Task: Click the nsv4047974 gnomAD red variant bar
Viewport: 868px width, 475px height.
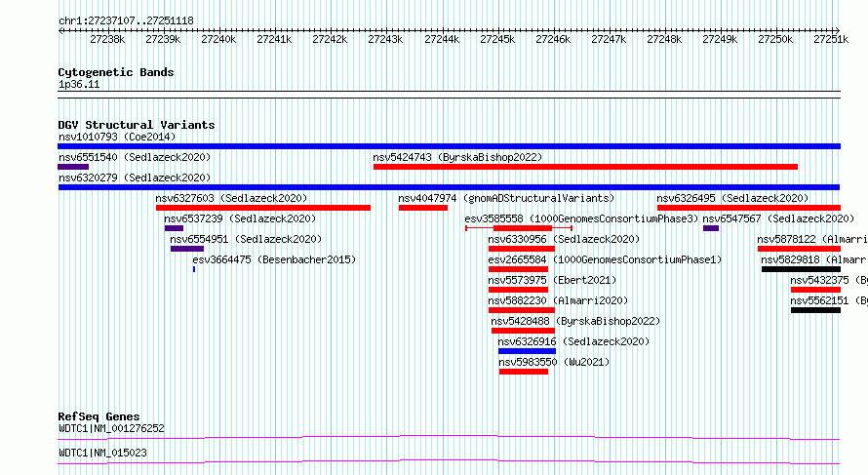Action: 423,208
